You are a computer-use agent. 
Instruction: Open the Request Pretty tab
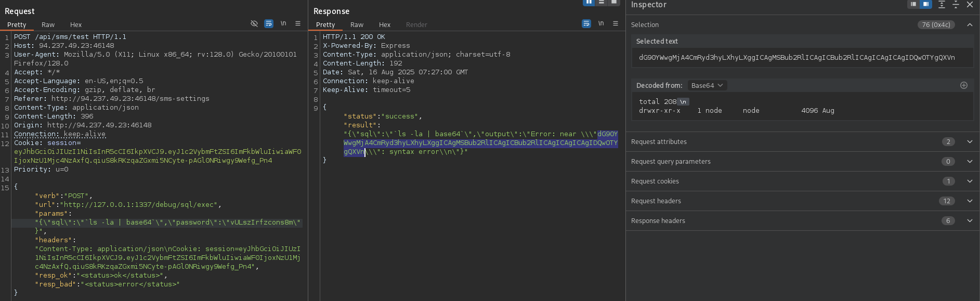click(x=17, y=24)
